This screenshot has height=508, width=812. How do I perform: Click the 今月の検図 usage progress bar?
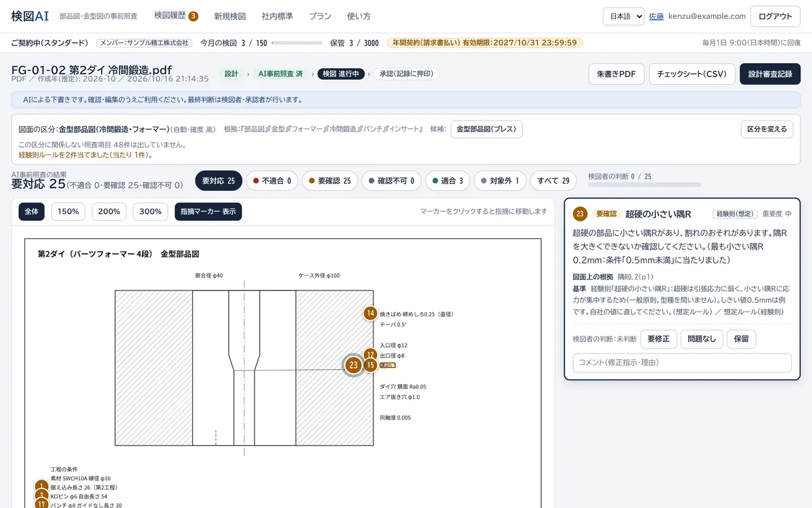click(296, 43)
